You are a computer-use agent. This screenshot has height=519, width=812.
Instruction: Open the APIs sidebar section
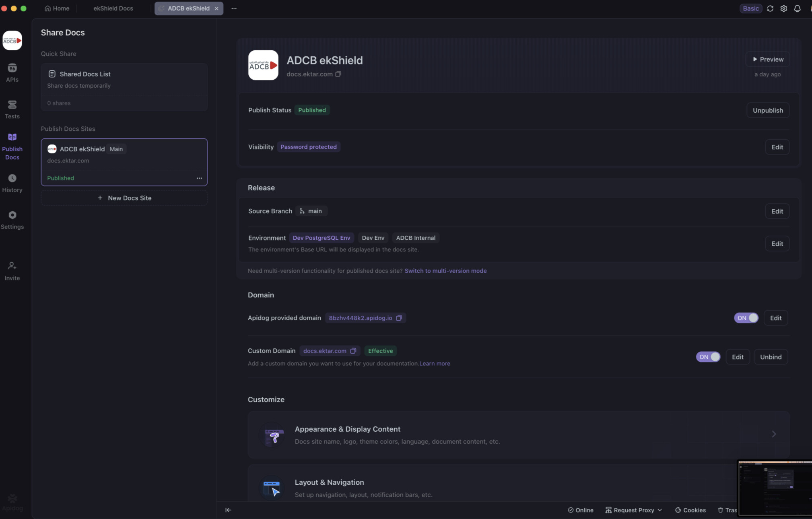point(12,73)
